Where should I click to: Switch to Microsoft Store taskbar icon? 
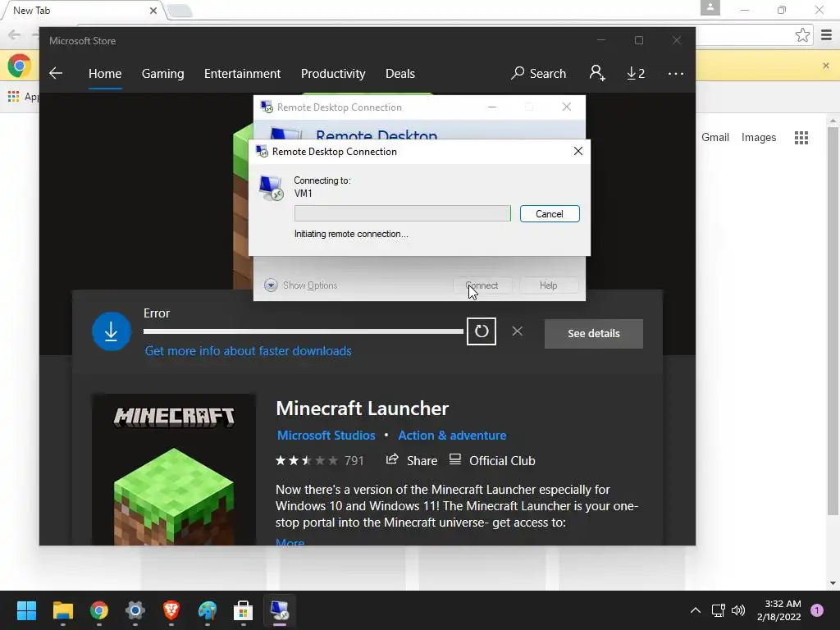[x=243, y=610]
